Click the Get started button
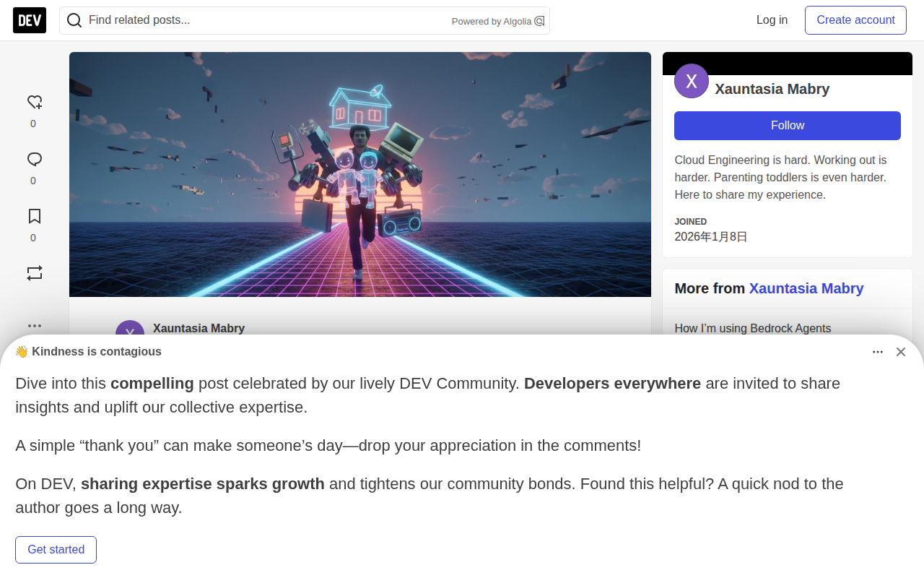The image size is (924, 578). pyautogui.click(x=56, y=550)
